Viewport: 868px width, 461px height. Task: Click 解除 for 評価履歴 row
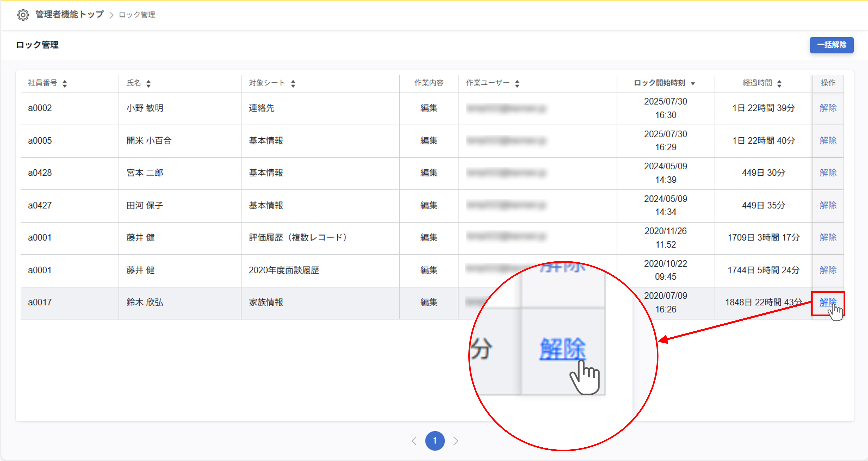tap(828, 238)
